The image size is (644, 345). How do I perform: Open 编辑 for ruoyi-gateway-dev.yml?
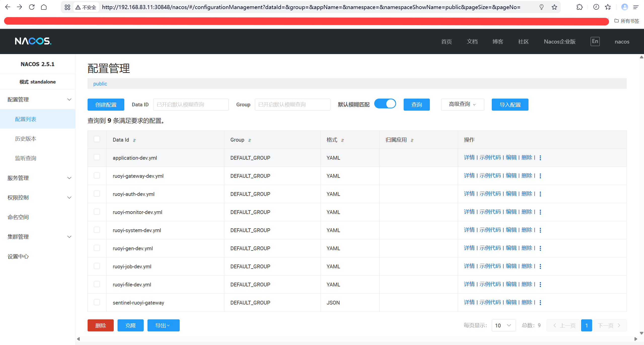tap(511, 176)
